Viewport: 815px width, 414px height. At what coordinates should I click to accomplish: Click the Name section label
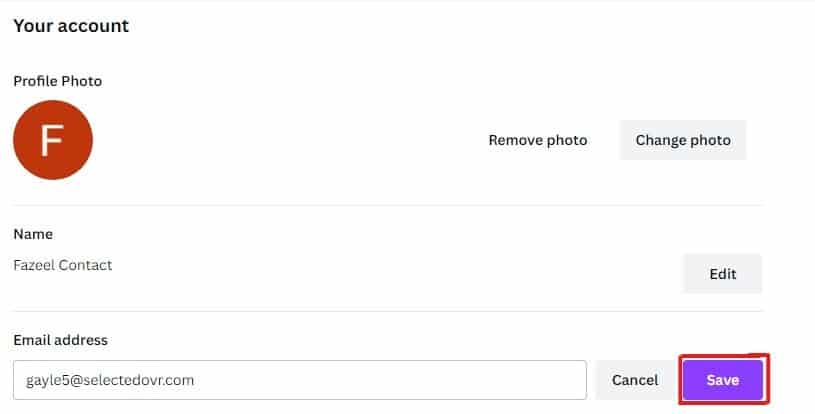coord(33,234)
